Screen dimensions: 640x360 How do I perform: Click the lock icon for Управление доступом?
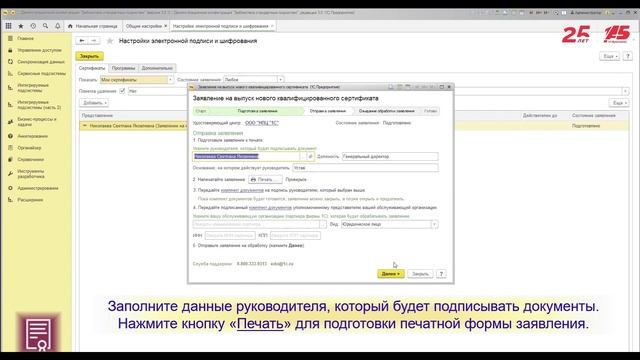[10, 50]
